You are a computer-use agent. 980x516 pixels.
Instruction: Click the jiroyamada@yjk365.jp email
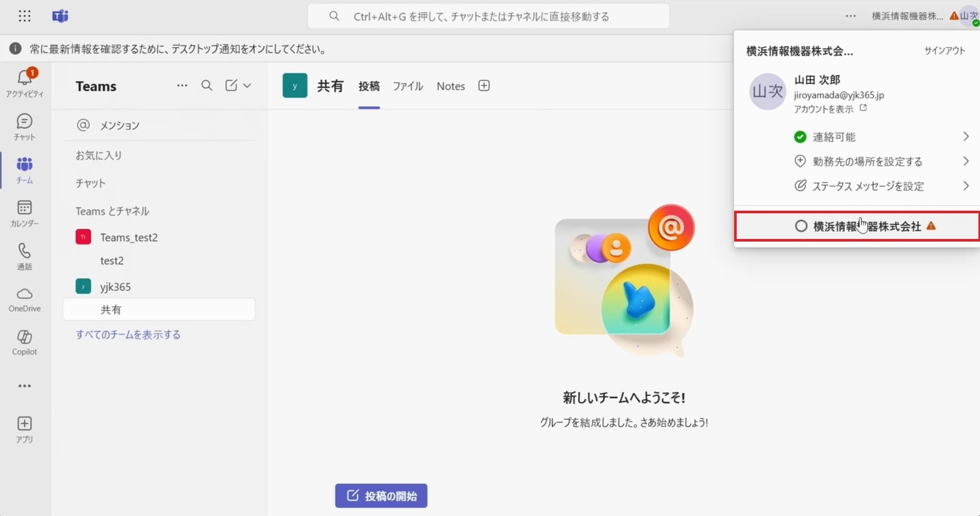click(839, 95)
